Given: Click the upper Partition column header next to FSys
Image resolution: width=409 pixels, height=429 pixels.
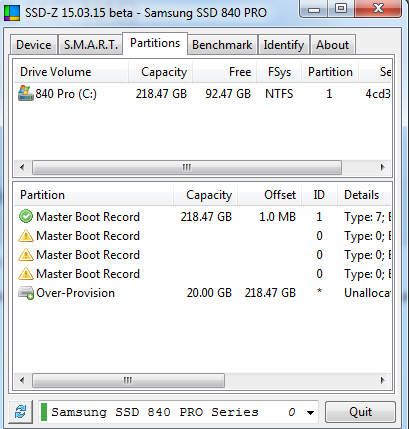Looking at the screenshot, I should coord(330,72).
